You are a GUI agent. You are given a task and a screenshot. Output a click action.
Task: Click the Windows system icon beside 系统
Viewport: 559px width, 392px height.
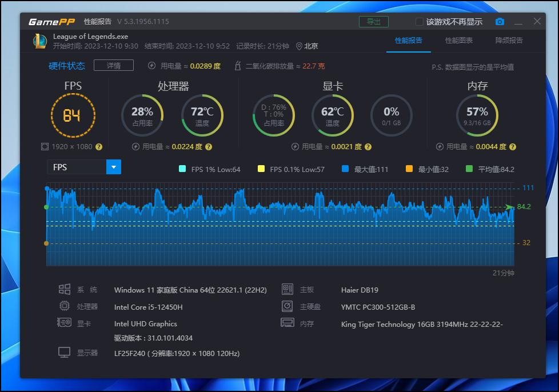[x=65, y=289]
